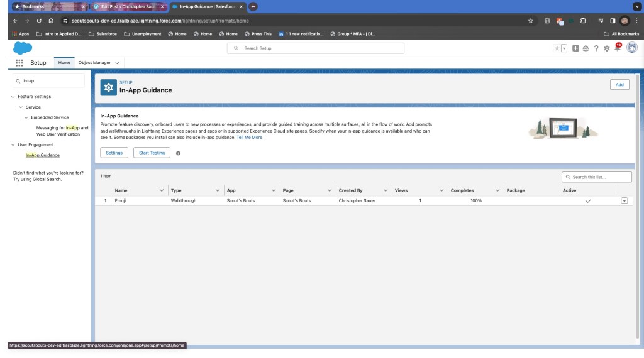Click the info icon beside Start Testing
Screen dimensions: 644x358
point(179,153)
